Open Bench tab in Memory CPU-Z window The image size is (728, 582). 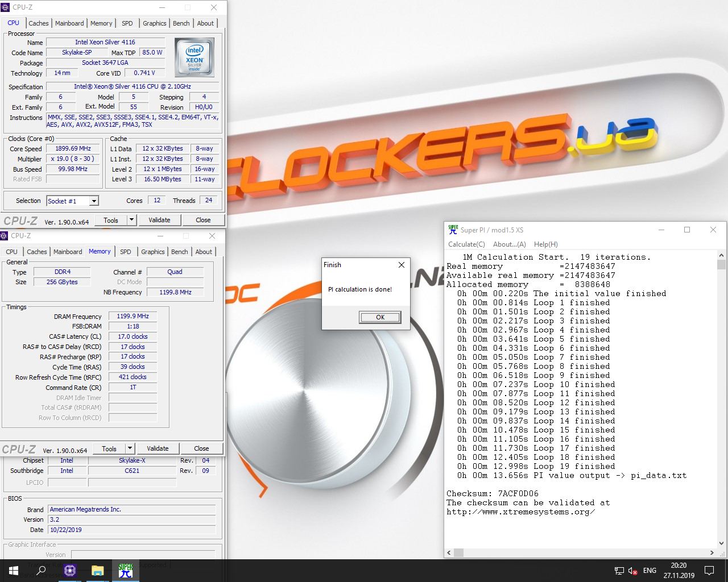coord(180,252)
